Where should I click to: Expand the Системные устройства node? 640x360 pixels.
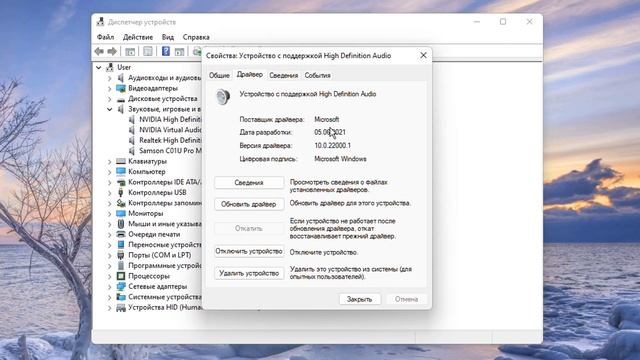tap(109, 297)
